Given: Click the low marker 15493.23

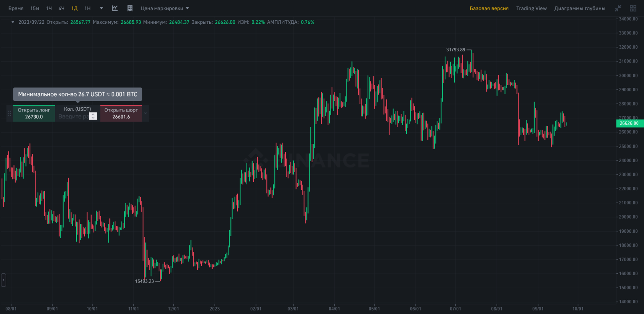Looking at the screenshot, I should (x=145, y=281).
